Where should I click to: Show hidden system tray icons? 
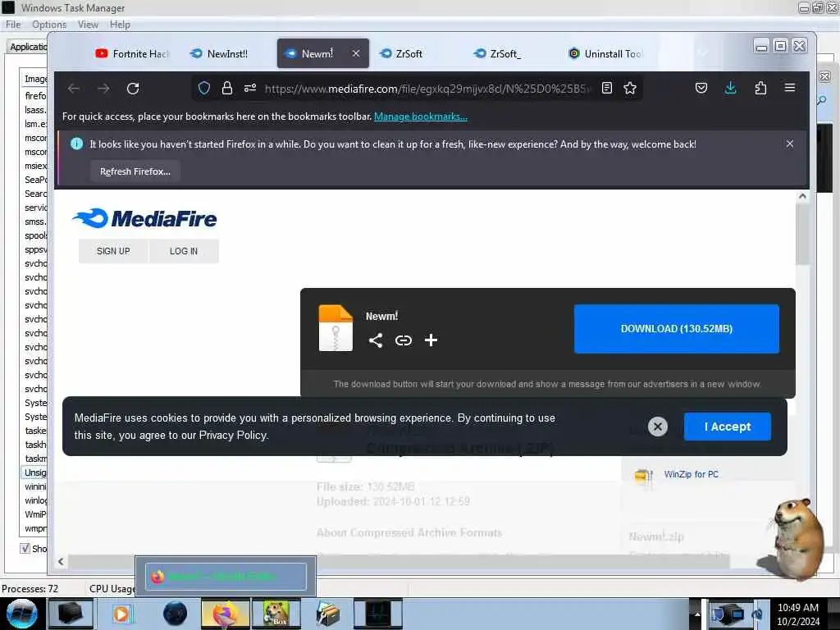click(697, 614)
